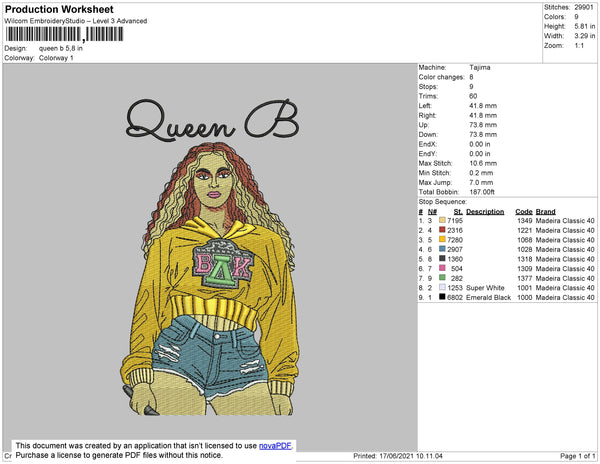Select the Super White color swatch
The width and height of the screenshot is (600, 464).
tap(442, 287)
